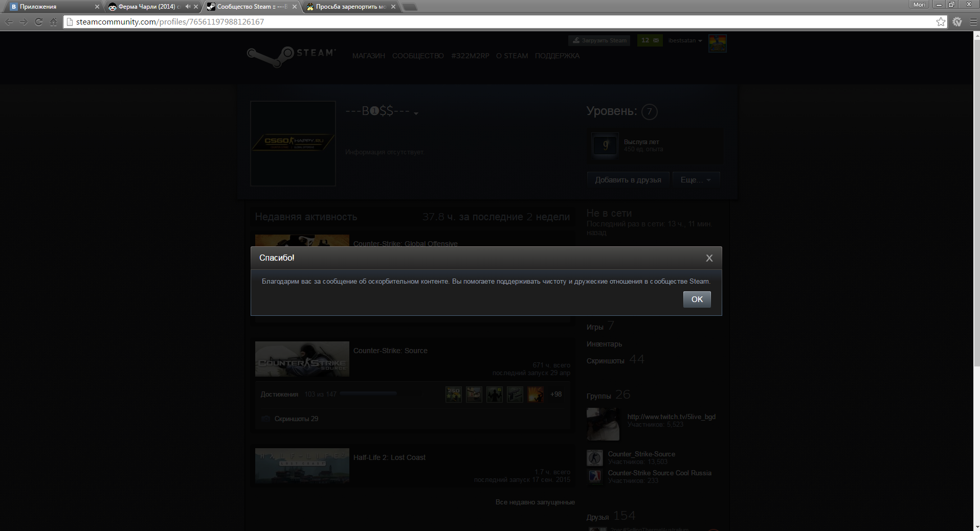Close the Спасибо! dialog with X
Viewport: 980px width, 531px height.
point(709,258)
